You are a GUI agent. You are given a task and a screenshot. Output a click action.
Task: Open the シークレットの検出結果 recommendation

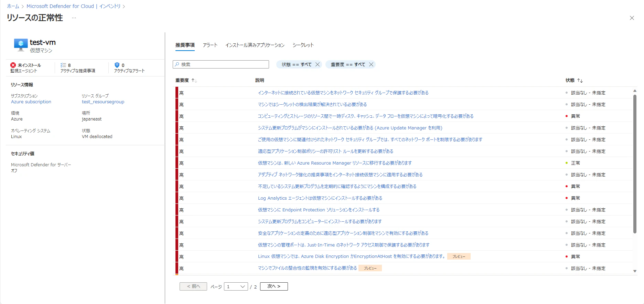click(312, 104)
